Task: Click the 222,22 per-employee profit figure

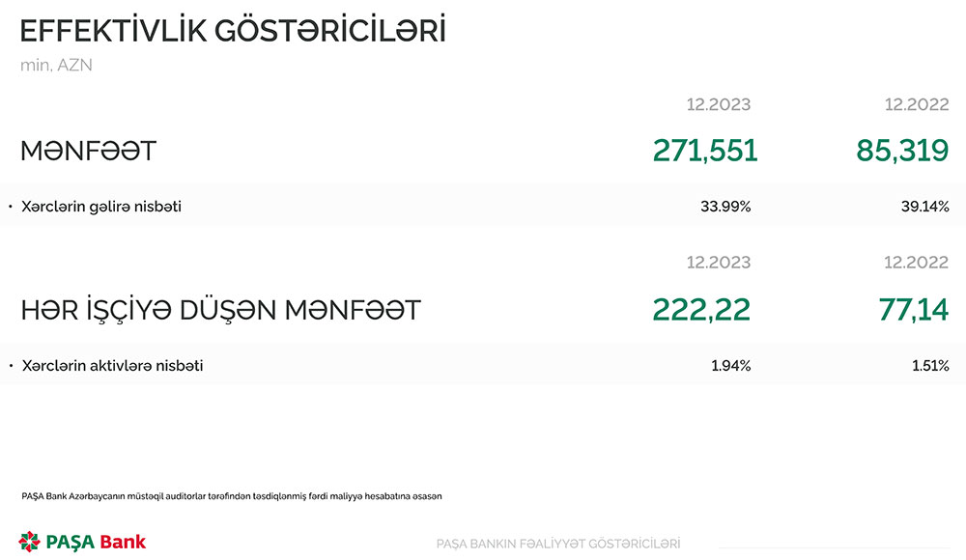Action: (x=701, y=310)
